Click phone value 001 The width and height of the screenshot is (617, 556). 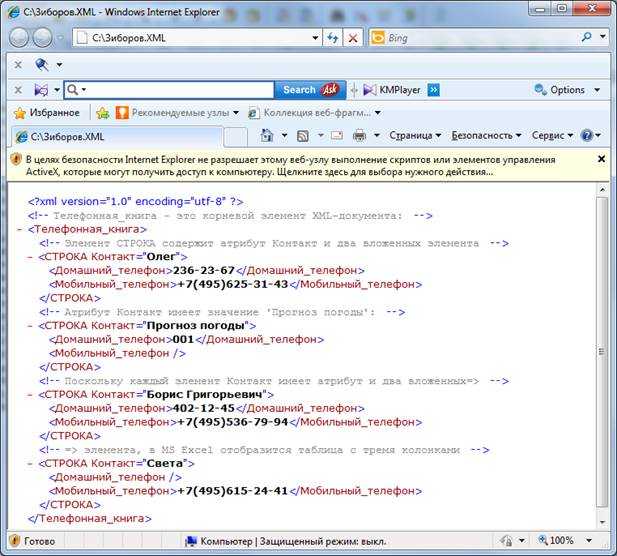pos(183,340)
